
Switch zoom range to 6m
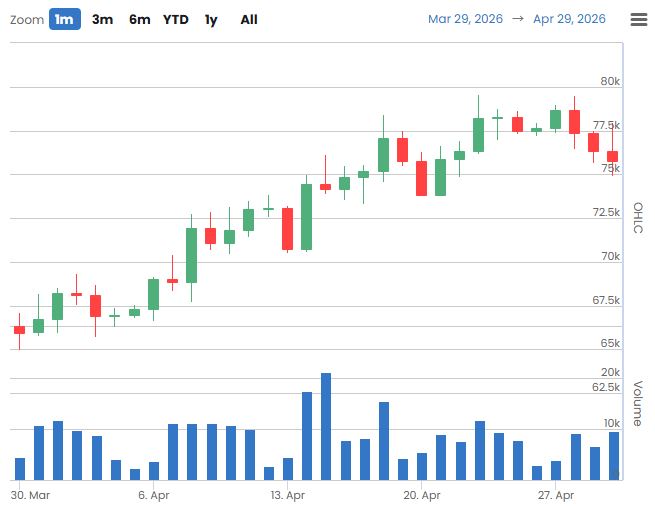tap(139, 19)
